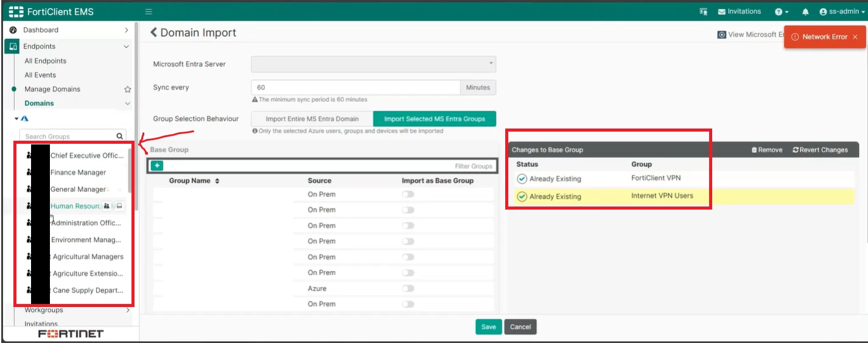Open All Endpoints in sidebar
Image resolution: width=868 pixels, height=343 pixels.
(45, 61)
